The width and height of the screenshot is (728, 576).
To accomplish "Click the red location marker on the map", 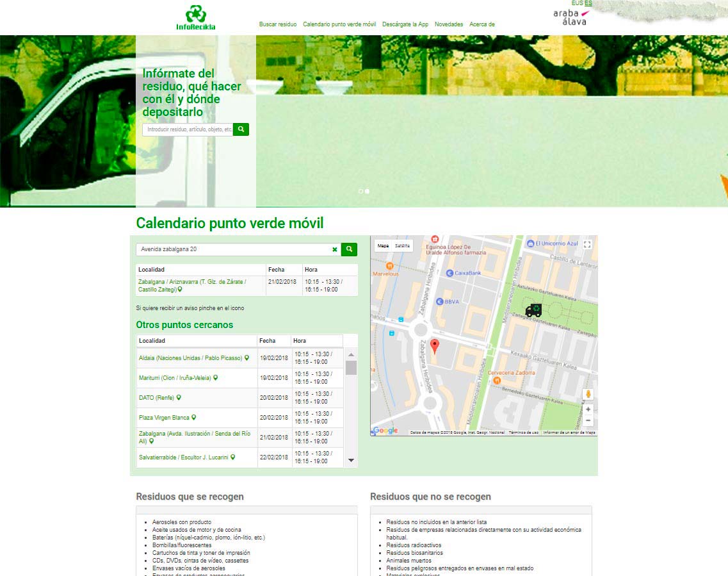I will pyautogui.click(x=435, y=347).
